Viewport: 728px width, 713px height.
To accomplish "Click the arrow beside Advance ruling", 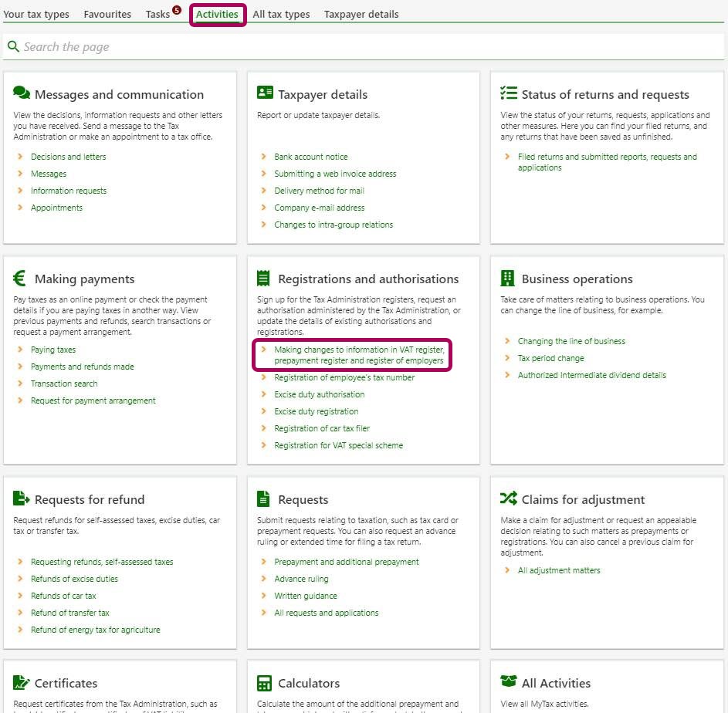I will pos(264,579).
